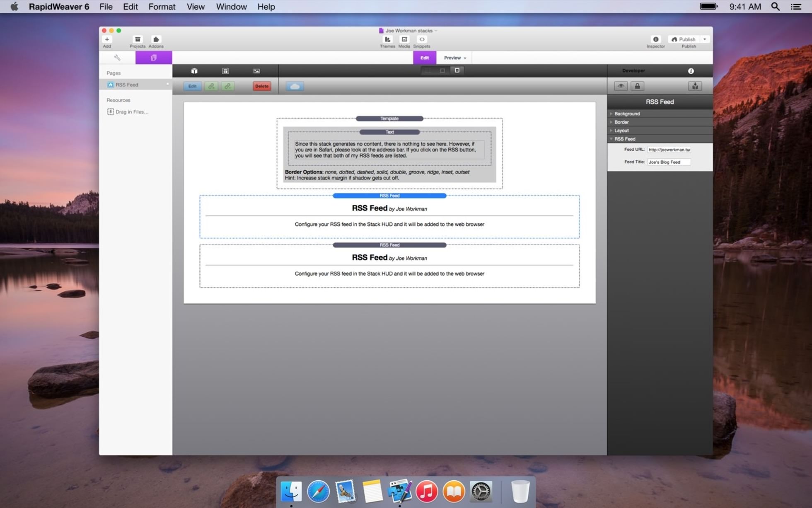812x508 pixels.
Task: Open the templates layout icon
Action: coord(225,71)
